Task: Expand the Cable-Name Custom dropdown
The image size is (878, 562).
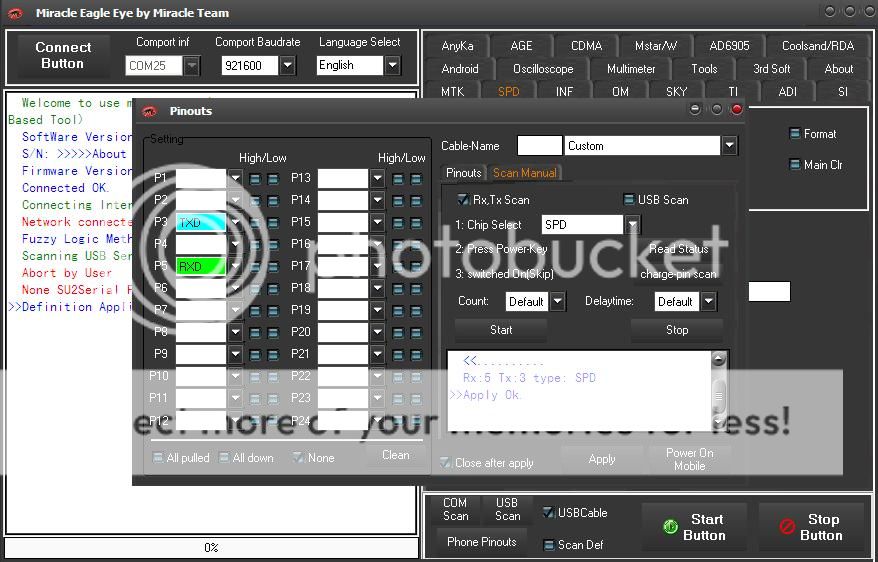Action: pos(729,146)
